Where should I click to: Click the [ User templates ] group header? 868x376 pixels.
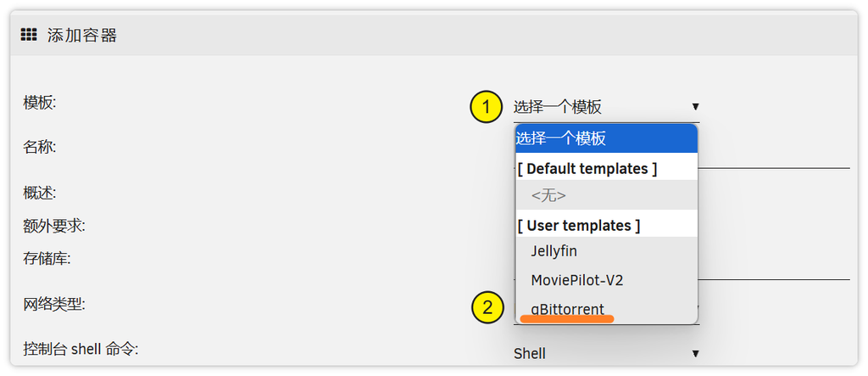point(578,225)
